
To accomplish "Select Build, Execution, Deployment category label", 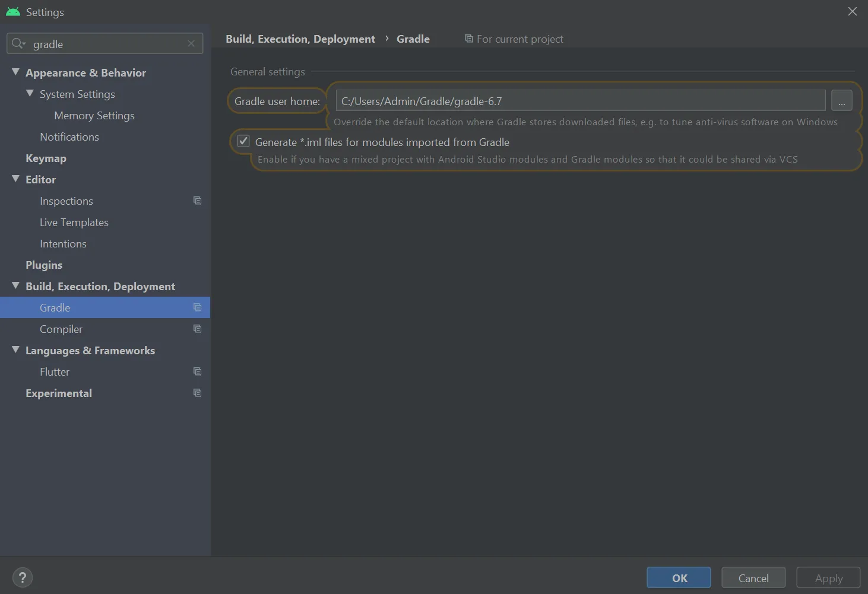I will pos(100,287).
